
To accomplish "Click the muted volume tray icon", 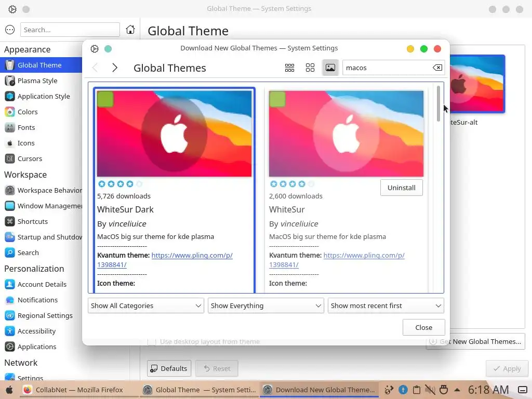I will 430,390.
